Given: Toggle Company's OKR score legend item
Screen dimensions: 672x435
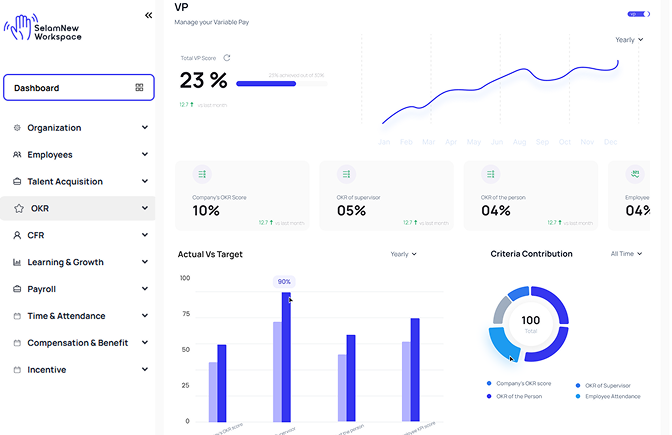Looking at the screenshot, I should (519, 384).
